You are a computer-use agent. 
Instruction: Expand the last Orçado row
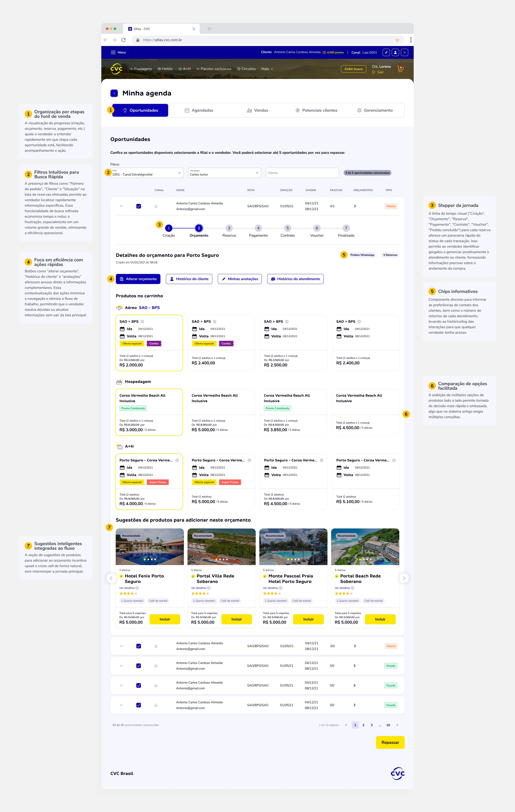121,705
